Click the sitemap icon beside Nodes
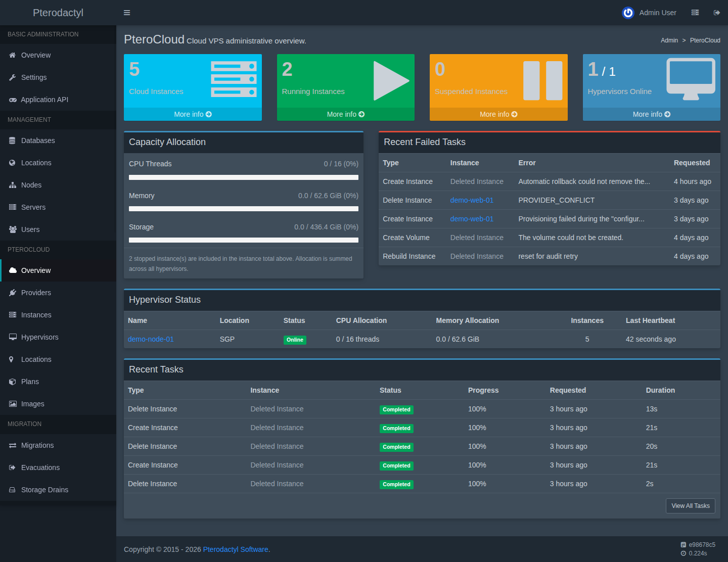 click(13, 185)
